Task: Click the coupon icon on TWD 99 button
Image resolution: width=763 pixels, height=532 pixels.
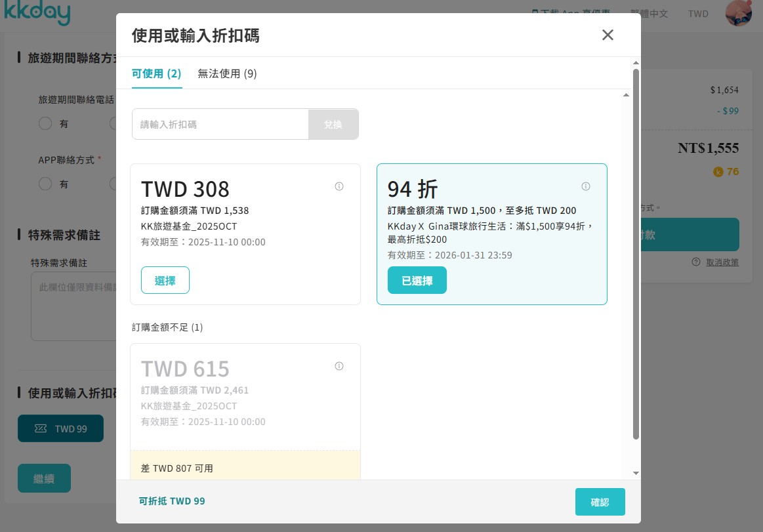Action: (x=39, y=428)
